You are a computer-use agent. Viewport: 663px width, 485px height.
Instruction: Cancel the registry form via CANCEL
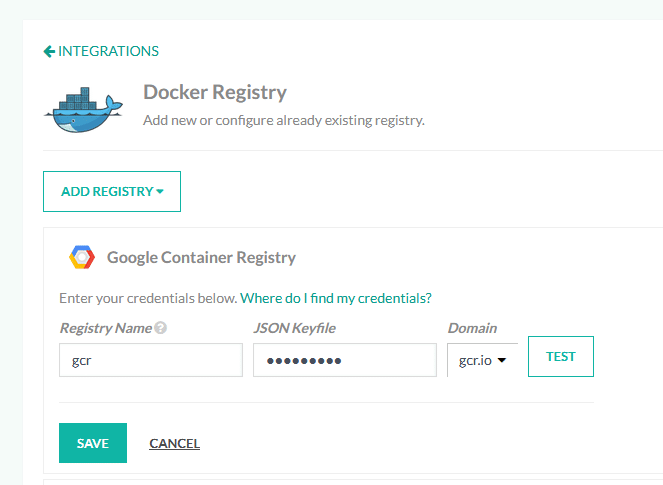tap(174, 443)
